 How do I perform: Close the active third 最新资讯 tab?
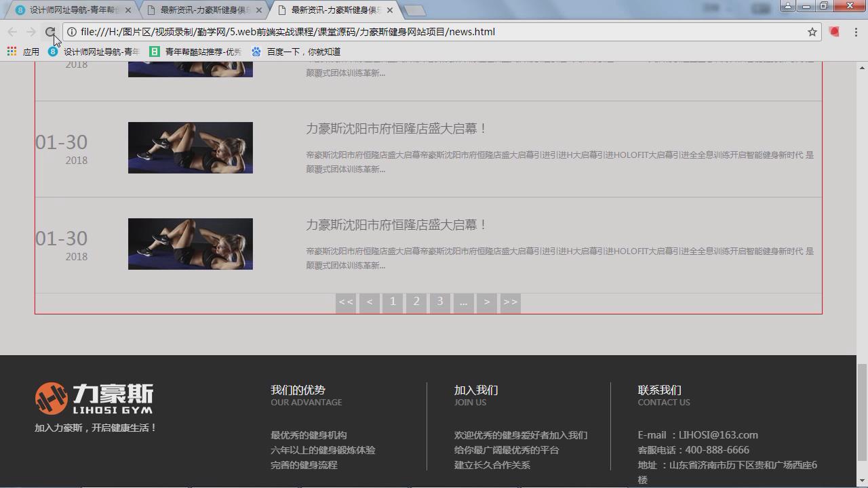[x=390, y=10]
